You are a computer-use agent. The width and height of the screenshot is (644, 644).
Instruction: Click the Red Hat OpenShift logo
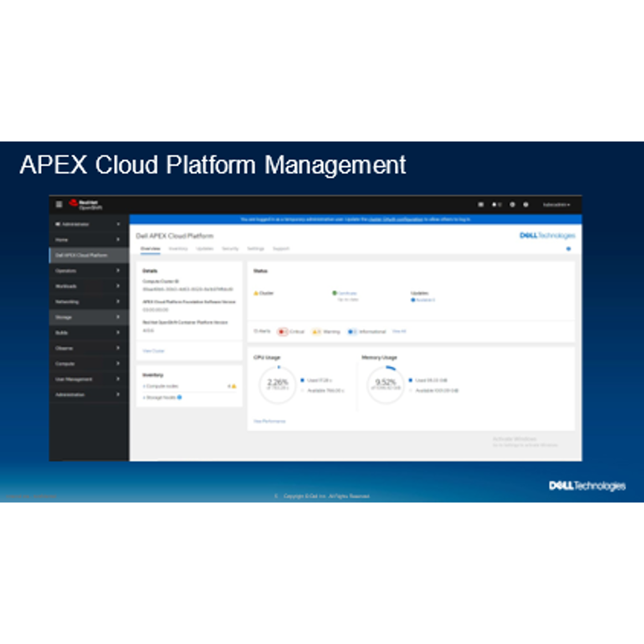click(86, 205)
